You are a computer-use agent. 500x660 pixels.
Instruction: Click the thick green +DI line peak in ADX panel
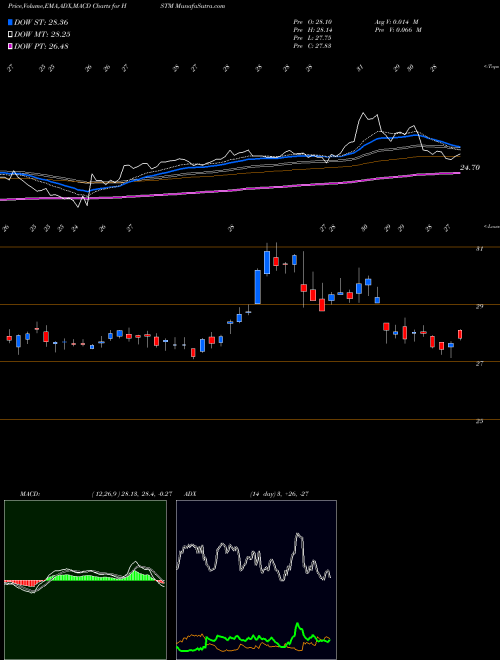click(298, 625)
